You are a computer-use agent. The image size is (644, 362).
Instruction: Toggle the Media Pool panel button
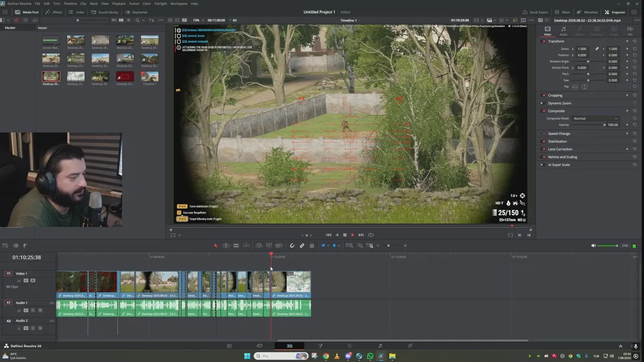click(27, 12)
